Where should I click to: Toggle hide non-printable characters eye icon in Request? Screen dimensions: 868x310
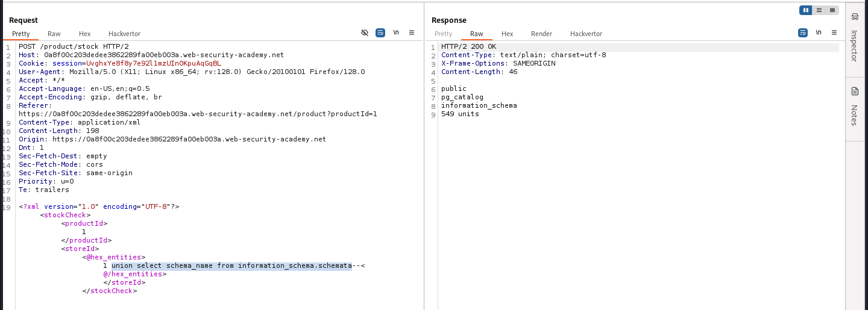click(x=365, y=33)
